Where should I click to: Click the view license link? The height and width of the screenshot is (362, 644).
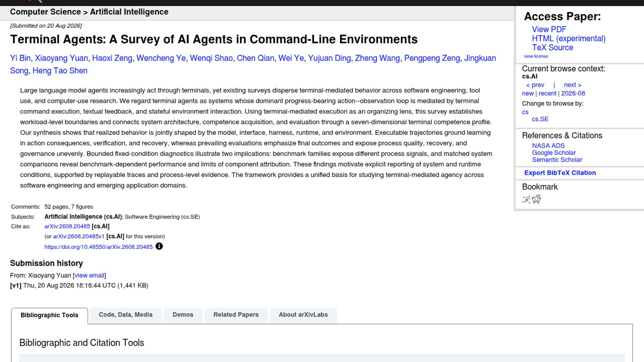click(536, 56)
